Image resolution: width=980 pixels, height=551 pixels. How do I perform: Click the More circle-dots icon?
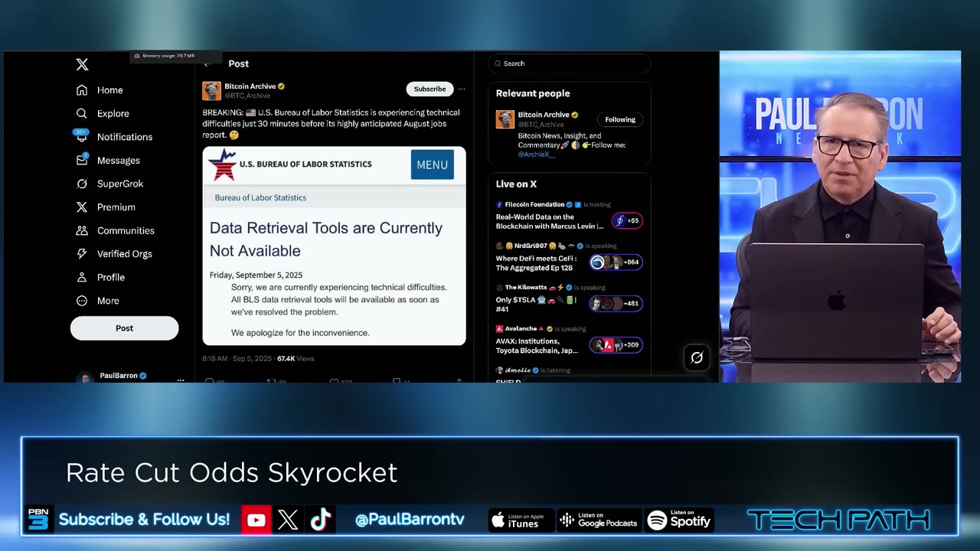82,301
